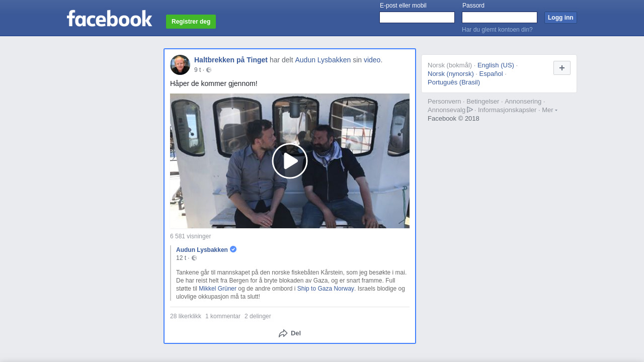This screenshot has height=362, width=644.
Task: Focus the E-post eller mobil field
Action: click(x=417, y=18)
